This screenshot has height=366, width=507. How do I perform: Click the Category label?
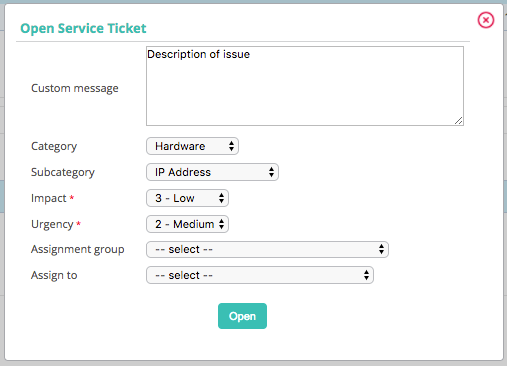click(54, 146)
